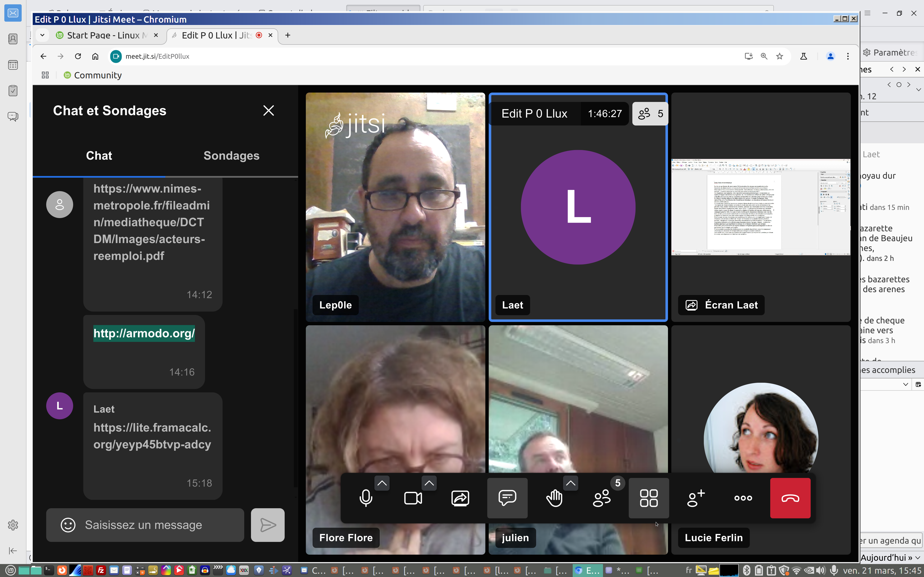Open the emoji picker in chat
Screen dimensions: 924x577
point(68,525)
